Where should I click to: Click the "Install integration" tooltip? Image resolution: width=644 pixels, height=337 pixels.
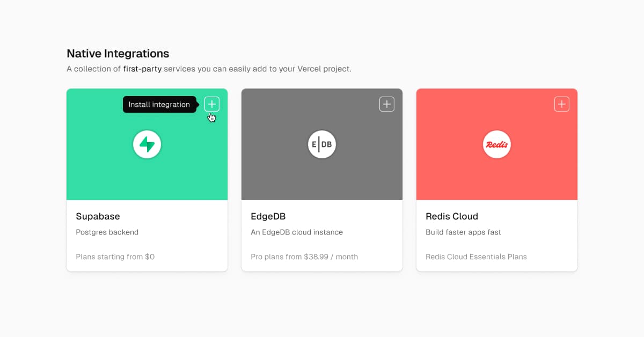159,105
